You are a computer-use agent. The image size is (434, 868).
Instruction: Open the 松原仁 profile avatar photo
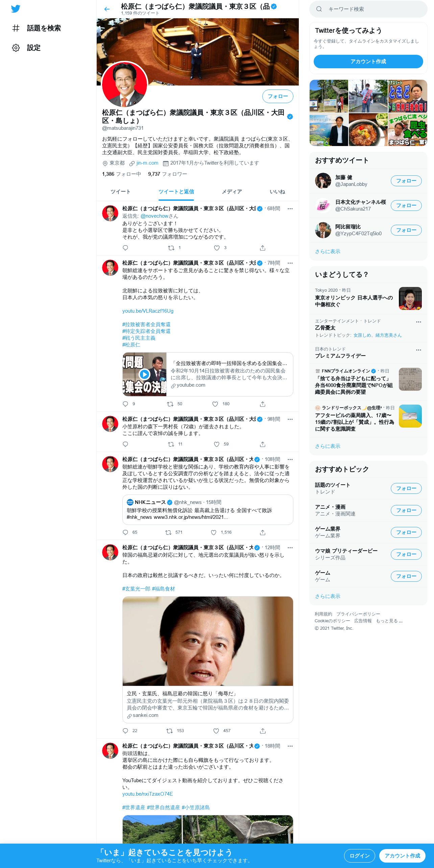click(x=125, y=85)
